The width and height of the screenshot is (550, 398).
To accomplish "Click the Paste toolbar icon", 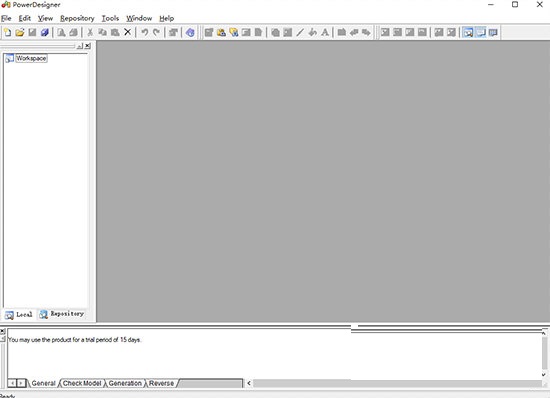I will click(x=115, y=33).
